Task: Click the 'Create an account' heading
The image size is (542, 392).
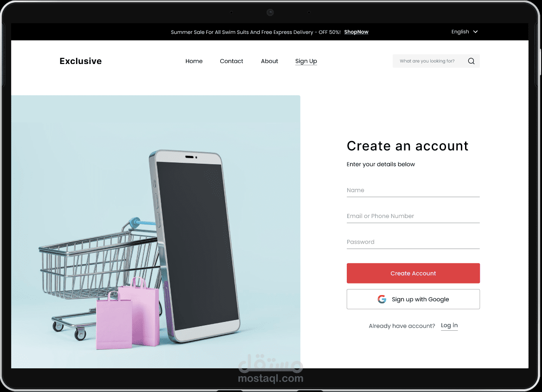Action: click(408, 146)
